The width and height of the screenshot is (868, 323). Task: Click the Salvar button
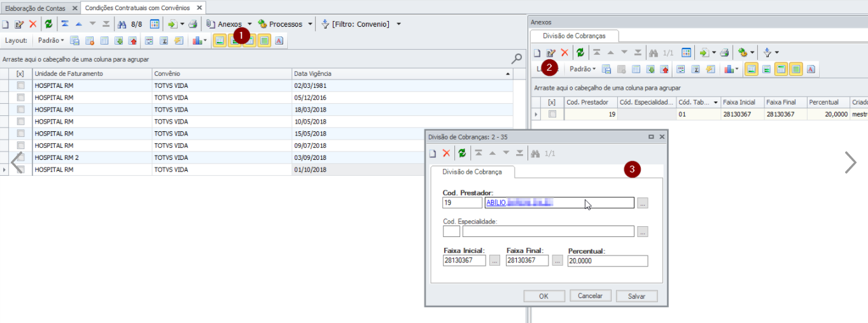pos(637,296)
